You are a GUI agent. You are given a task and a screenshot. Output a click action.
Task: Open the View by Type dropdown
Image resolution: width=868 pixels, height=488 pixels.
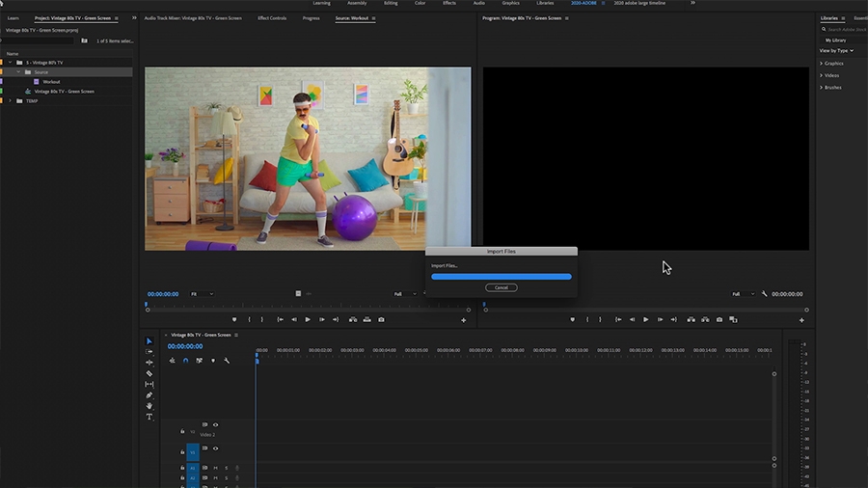coord(836,51)
